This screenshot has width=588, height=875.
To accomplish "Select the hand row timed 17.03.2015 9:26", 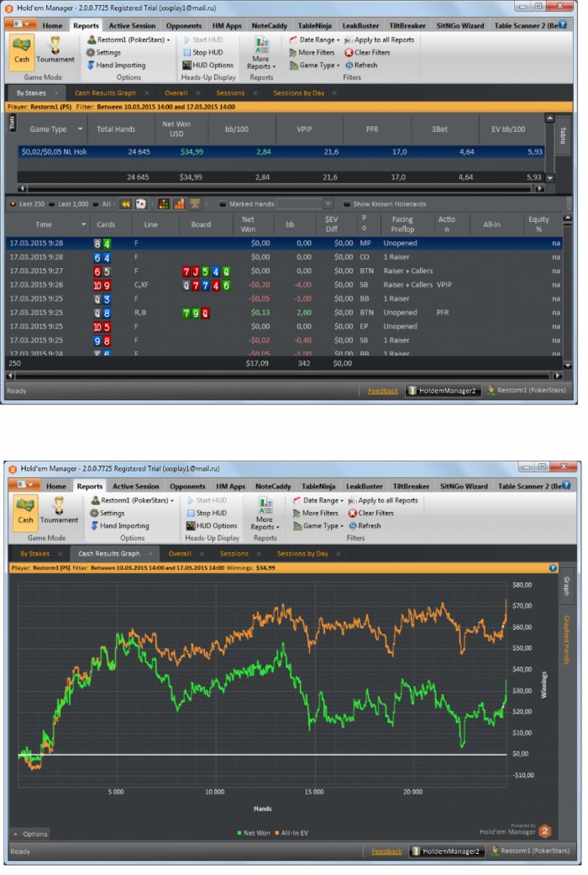I will point(285,285).
